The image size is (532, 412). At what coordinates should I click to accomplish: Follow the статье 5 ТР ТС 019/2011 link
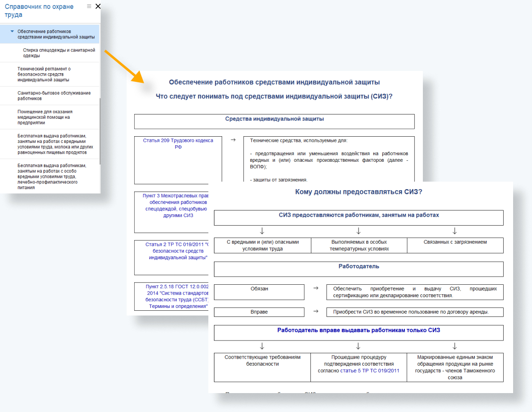[x=370, y=371]
